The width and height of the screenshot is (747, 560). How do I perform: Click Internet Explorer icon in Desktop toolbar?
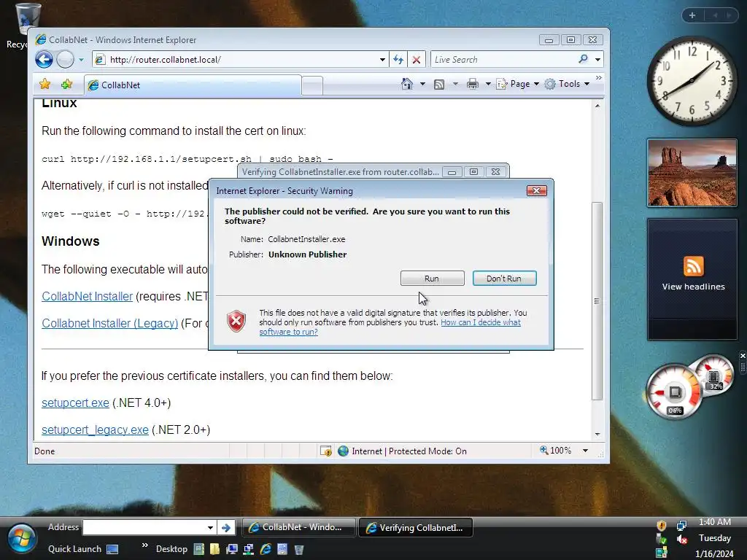click(266, 549)
